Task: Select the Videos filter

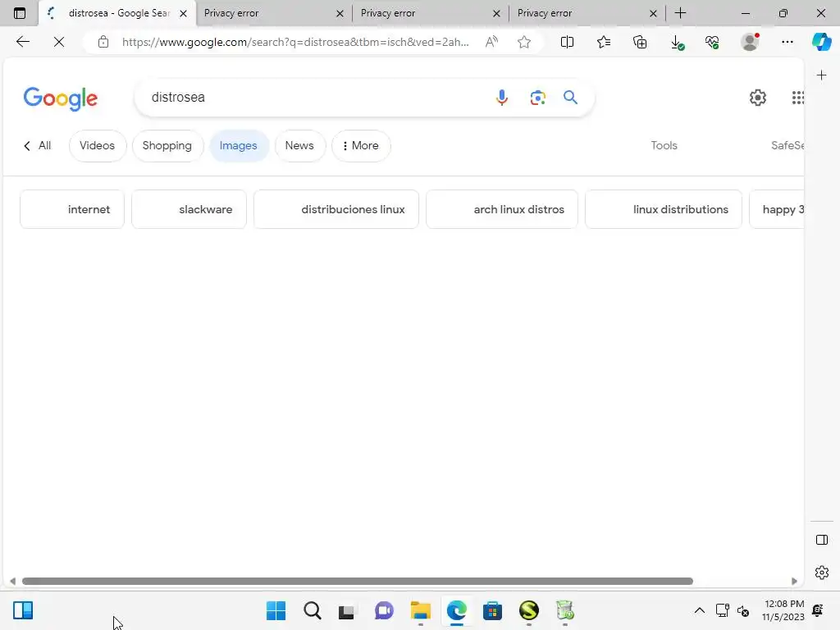Action: [x=97, y=146]
